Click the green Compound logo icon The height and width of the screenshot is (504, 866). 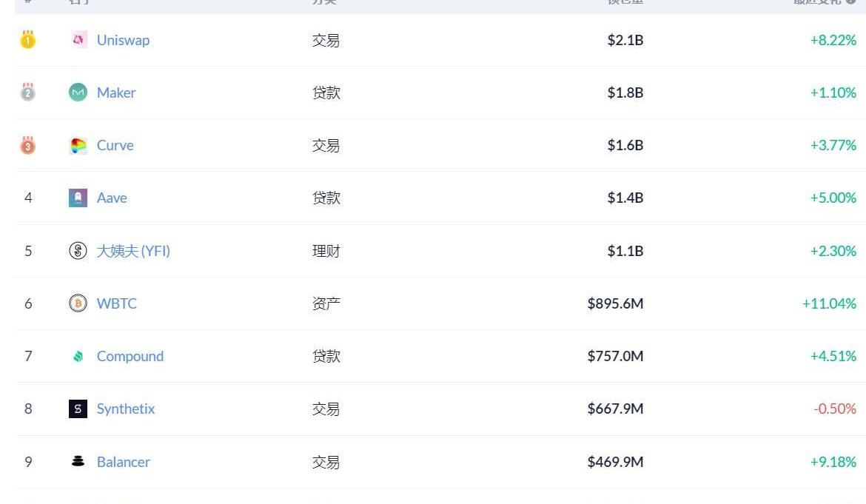click(x=78, y=357)
